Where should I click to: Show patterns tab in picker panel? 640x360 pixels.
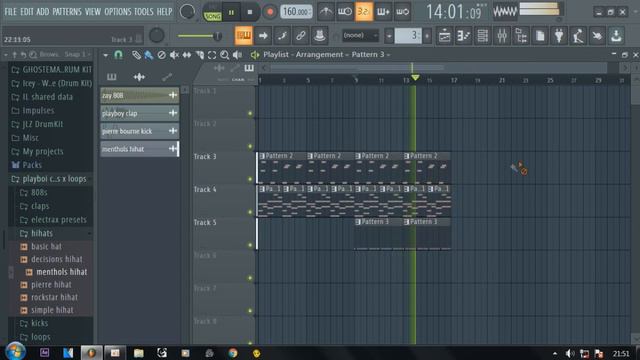(x=111, y=77)
